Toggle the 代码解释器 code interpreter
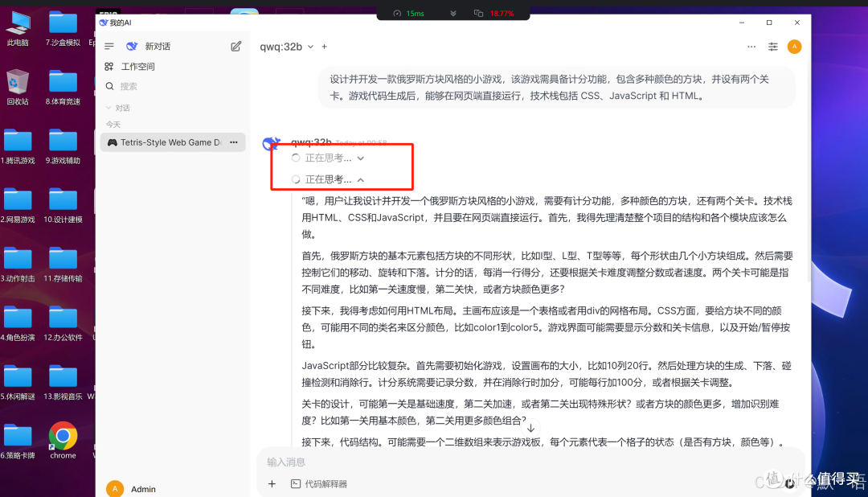The width and height of the screenshot is (868, 497). tap(319, 483)
